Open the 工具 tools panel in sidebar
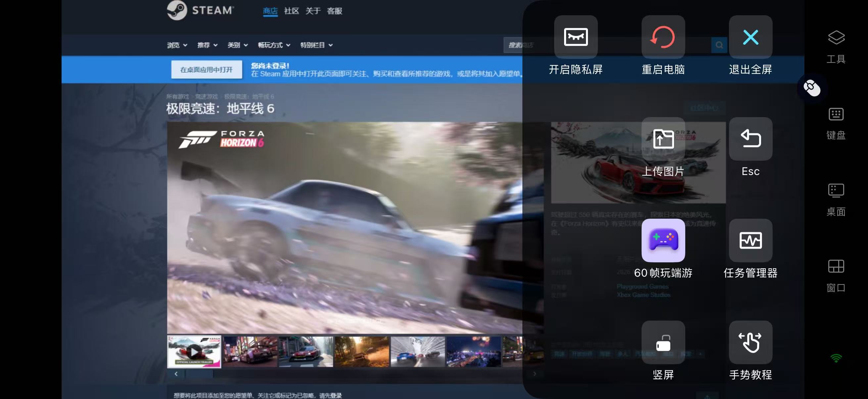 click(836, 46)
